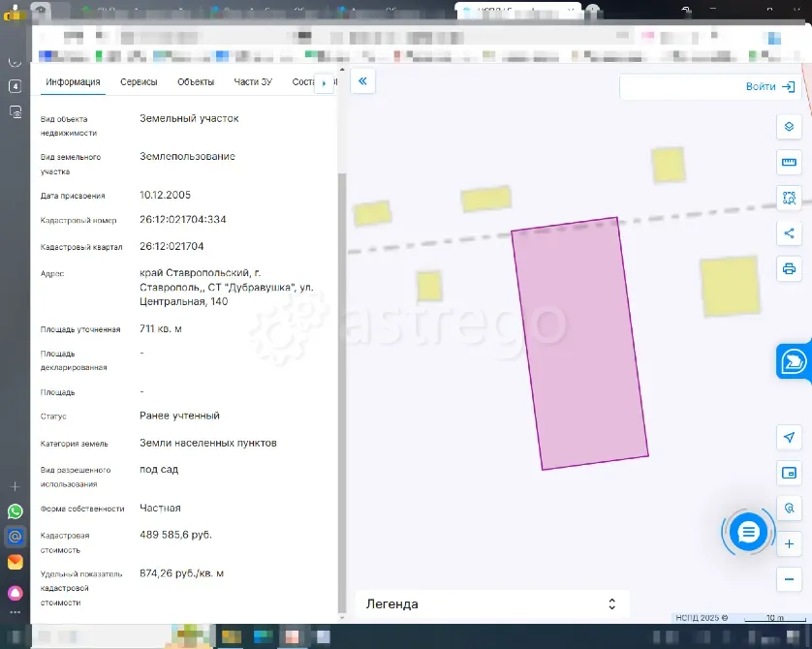Activate the area search selection tool
Screen dimensions: 812x649
tap(789, 198)
